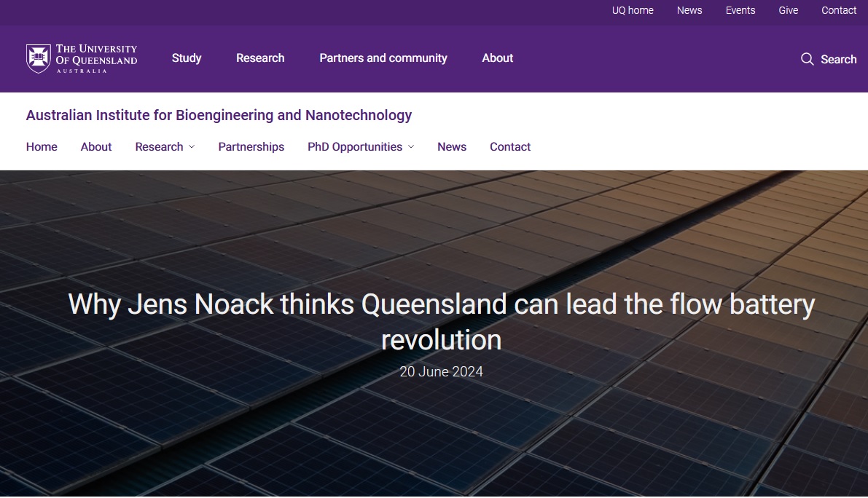
Task: Expand the Research submenu chevron
Action: pyautogui.click(x=192, y=147)
